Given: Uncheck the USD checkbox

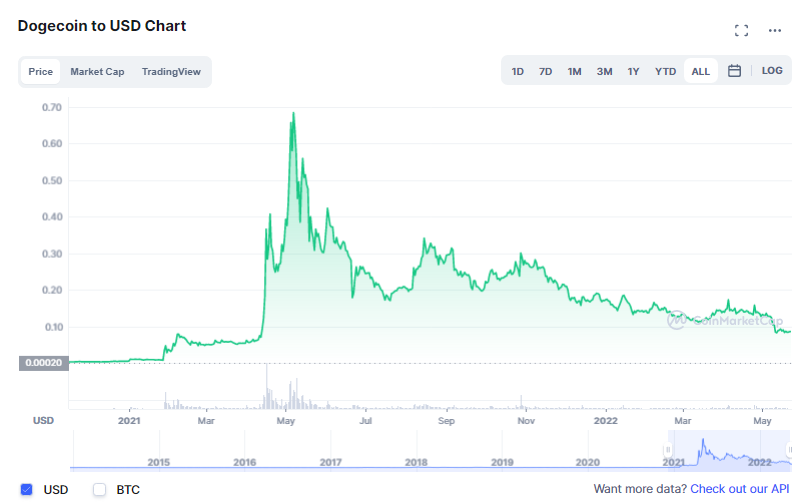Looking at the screenshot, I should pos(27,490).
